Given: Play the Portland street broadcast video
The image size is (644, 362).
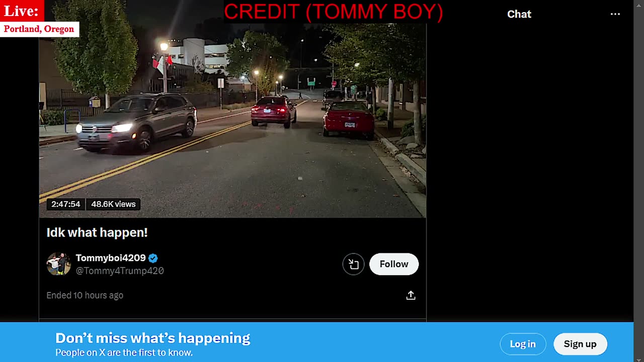Looking at the screenshot, I should pos(232,121).
